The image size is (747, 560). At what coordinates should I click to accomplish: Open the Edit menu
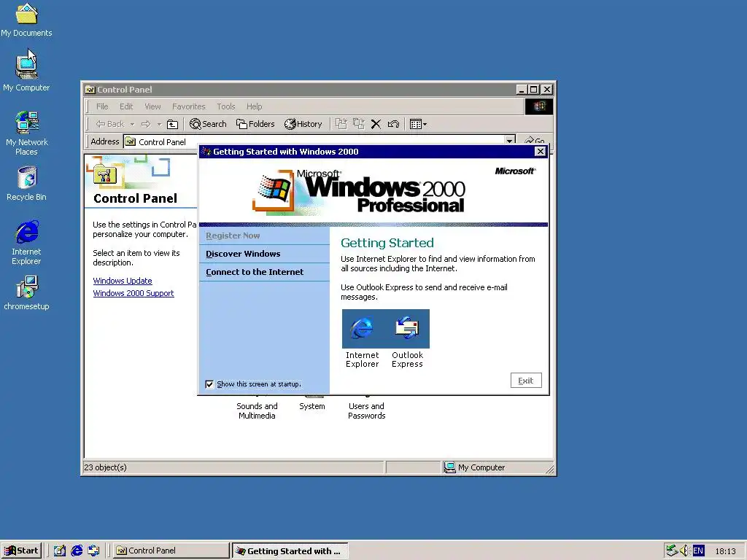(x=126, y=106)
